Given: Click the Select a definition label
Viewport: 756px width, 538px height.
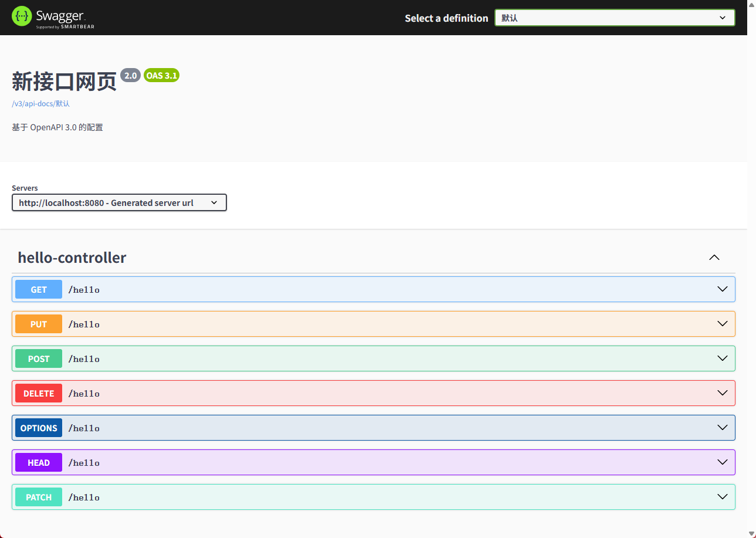Looking at the screenshot, I should 446,18.
